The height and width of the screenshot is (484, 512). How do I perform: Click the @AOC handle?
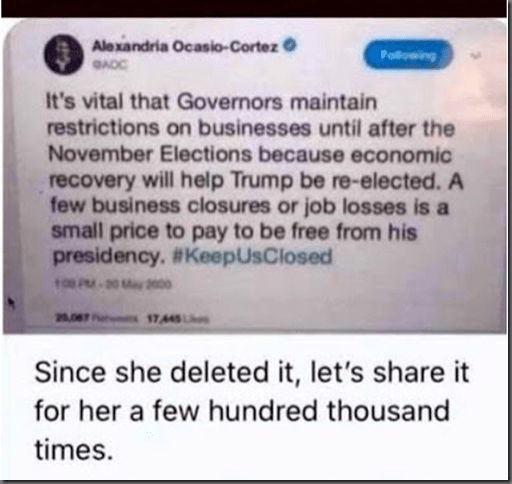110,65
